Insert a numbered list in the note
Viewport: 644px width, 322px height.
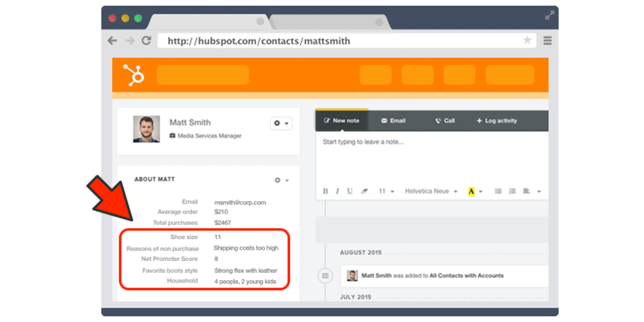pyautogui.click(x=512, y=192)
